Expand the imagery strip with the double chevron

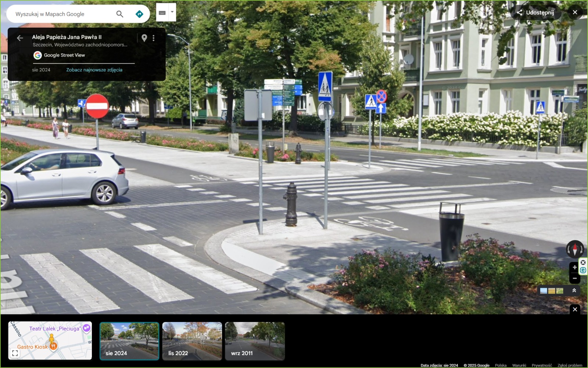click(x=574, y=291)
